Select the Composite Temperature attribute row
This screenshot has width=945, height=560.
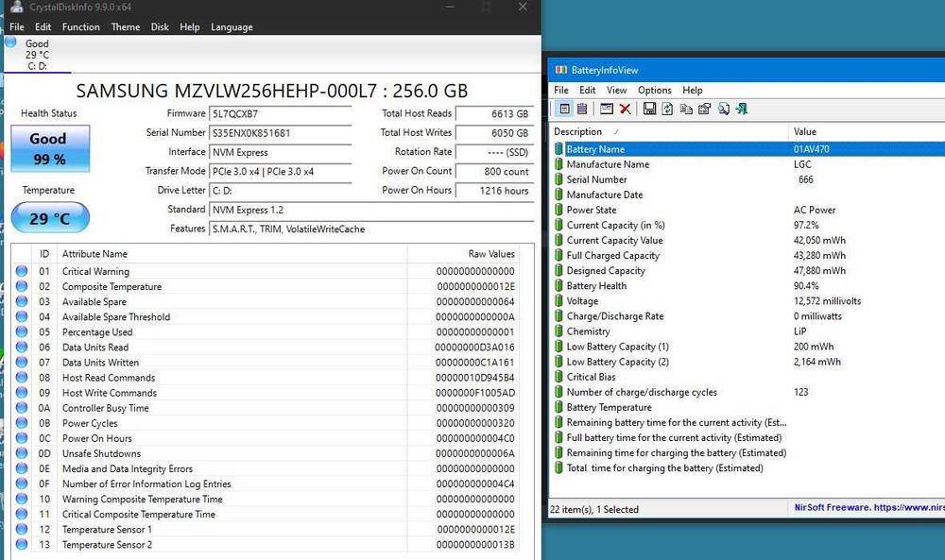266,287
